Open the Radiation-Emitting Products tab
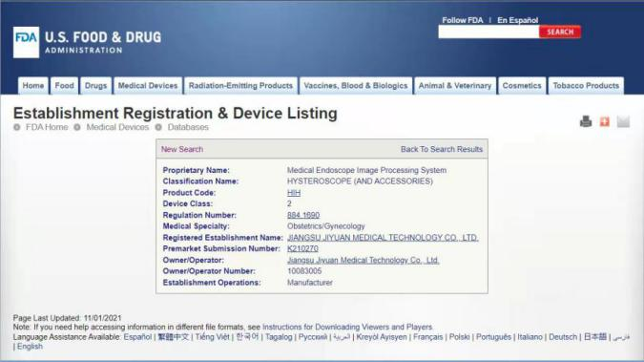Image resolution: width=644 pixels, height=362 pixels. tap(240, 86)
